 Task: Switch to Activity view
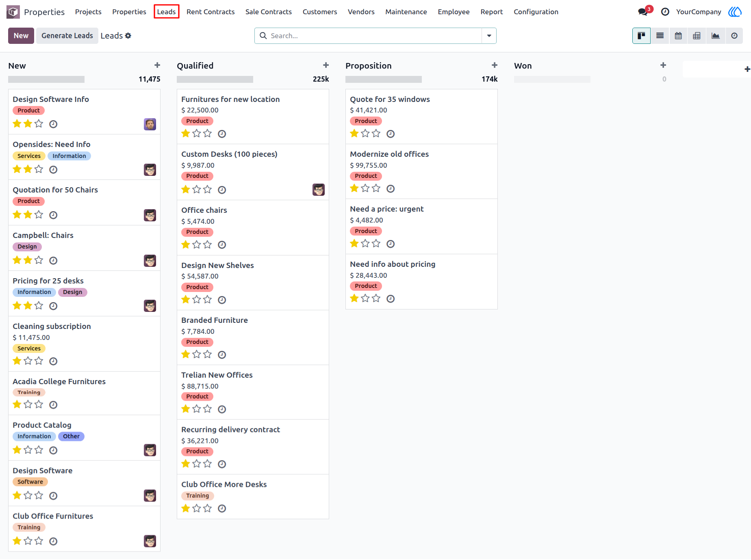pyautogui.click(x=734, y=36)
